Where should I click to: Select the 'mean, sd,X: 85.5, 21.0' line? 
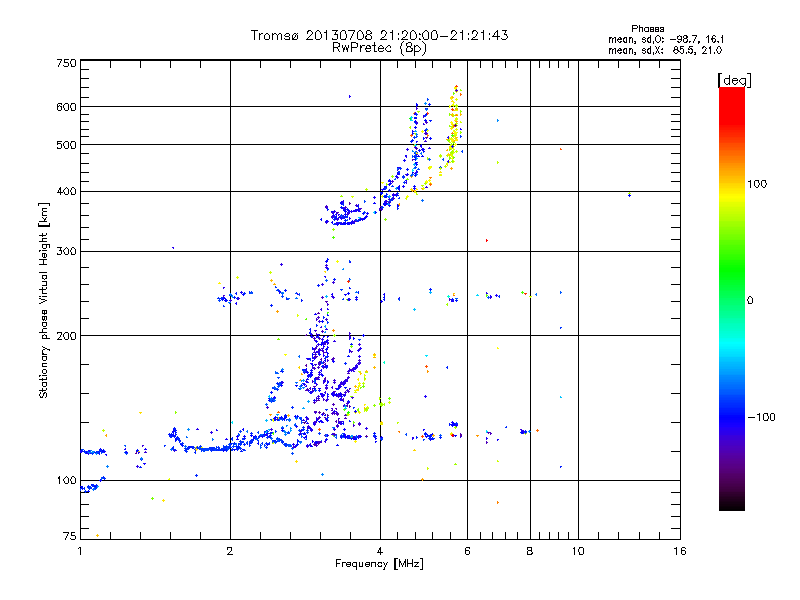coord(665,50)
